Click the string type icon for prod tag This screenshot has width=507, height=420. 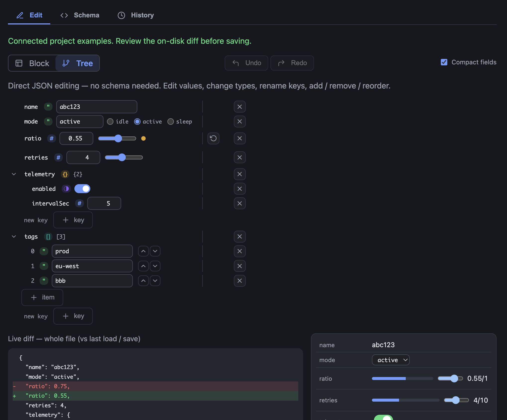point(44,251)
